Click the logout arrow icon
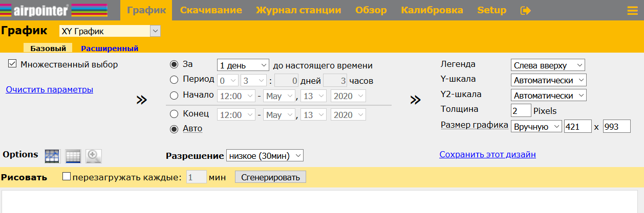Image resolution: width=644 pixels, height=213 pixels. click(525, 10)
